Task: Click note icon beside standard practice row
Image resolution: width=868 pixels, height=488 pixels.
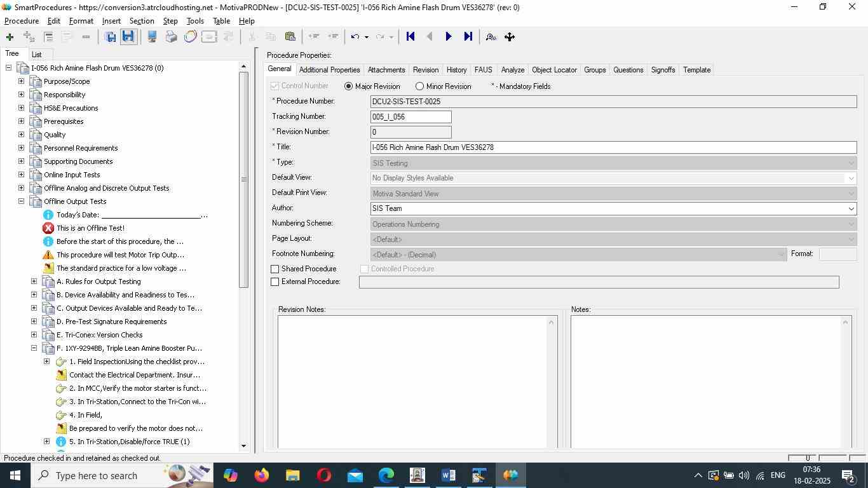Action: point(48,268)
